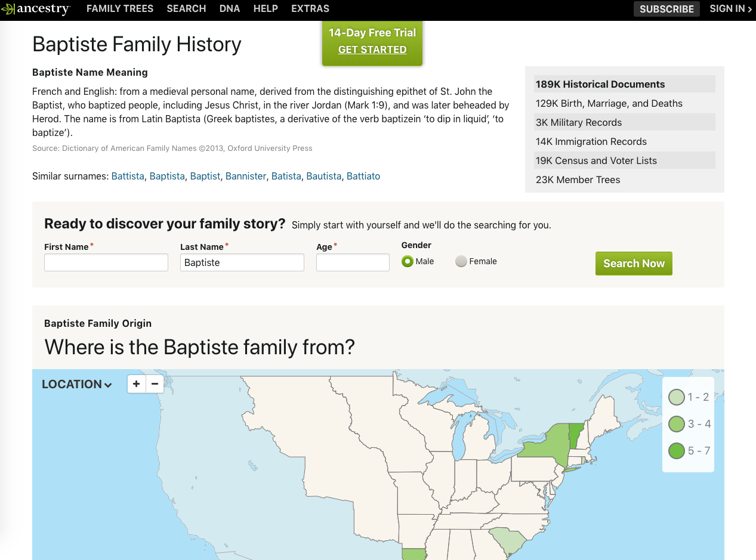
Task: Open the Search menu in navigation
Action: [186, 9]
